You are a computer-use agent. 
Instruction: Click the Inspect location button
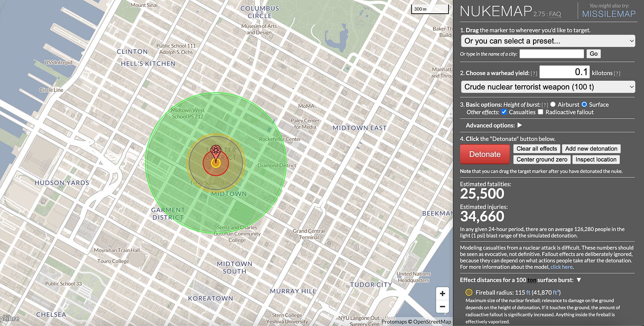[596, 159]
